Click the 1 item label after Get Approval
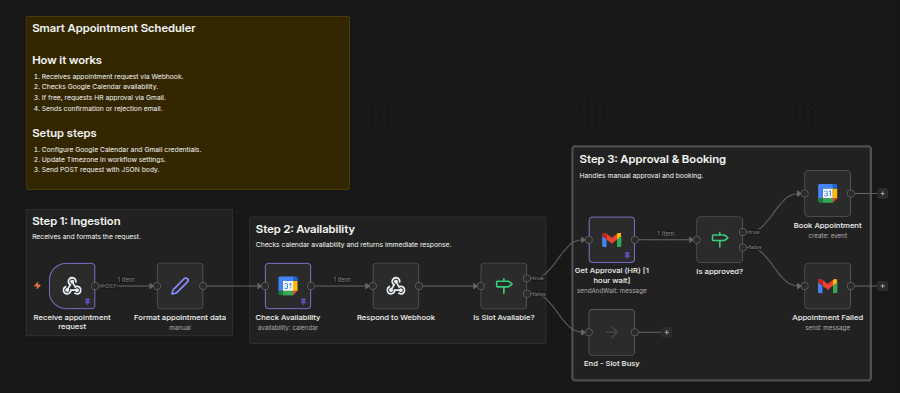The image size is (900, 393). point(666,234)
